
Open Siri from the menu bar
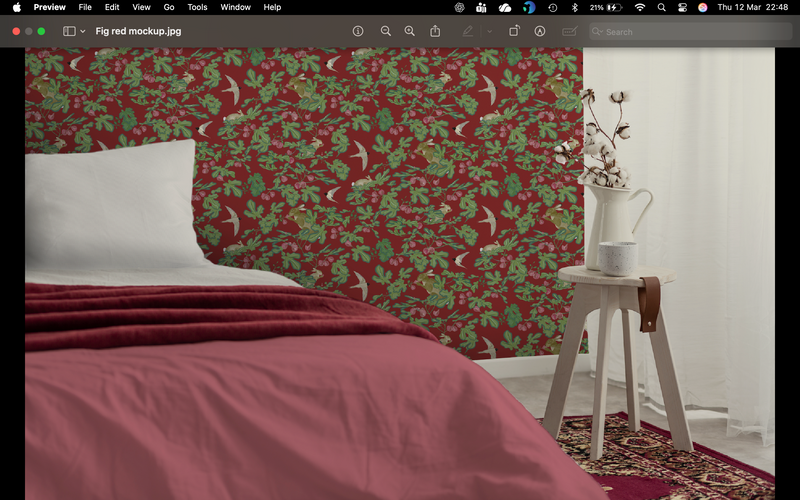pyautogui.click(x=703, y=7)
